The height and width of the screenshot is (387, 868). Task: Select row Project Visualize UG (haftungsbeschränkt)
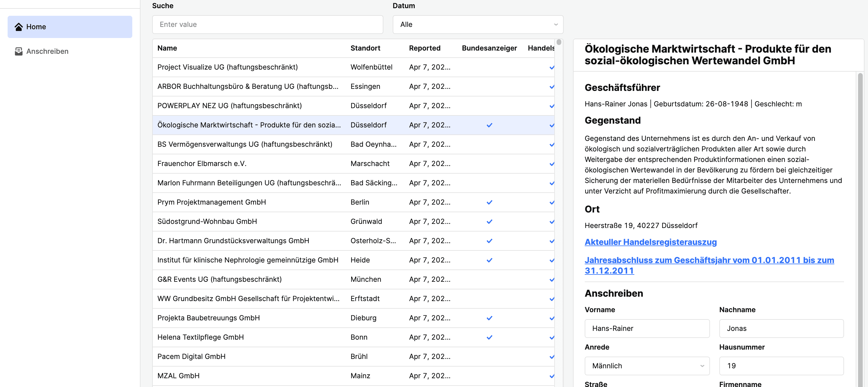pyautogui.click(x=354, y=67)
